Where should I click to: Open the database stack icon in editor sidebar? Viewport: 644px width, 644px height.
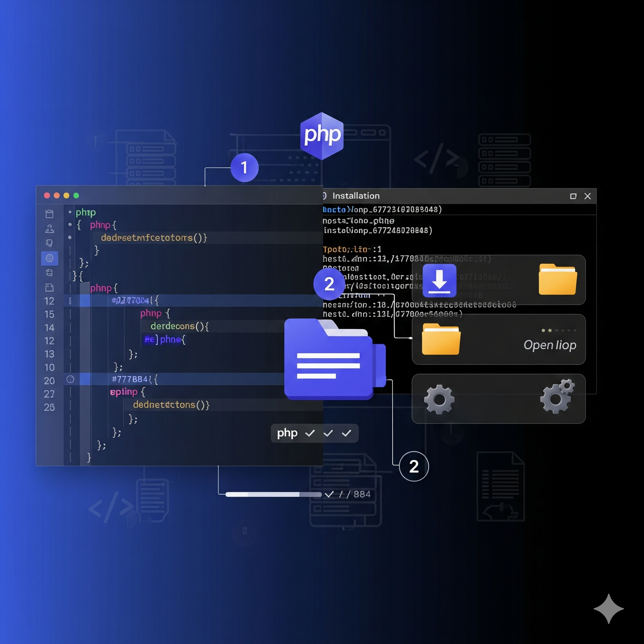pyautogui.click(x=49, y=273)
